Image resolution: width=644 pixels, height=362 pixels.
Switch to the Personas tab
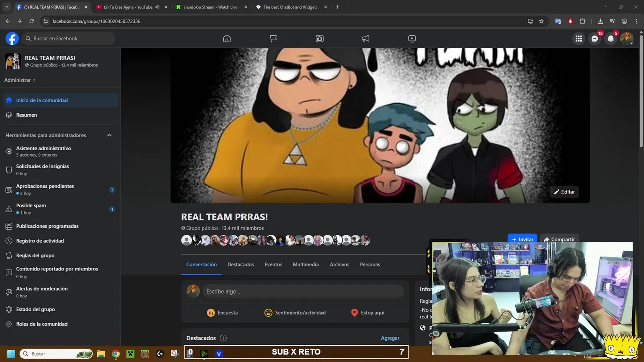coord(370,264)
